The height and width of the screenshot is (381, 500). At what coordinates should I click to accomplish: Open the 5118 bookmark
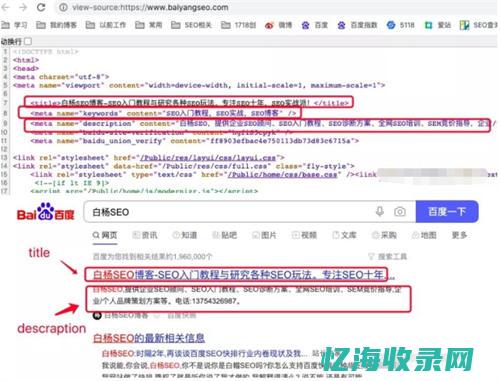pyautogui.click(x=400, y=25)
